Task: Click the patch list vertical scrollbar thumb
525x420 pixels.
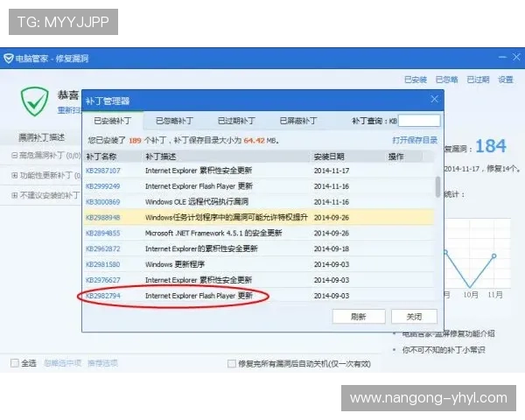Action: pyautogui.click(x=437, y=187)
